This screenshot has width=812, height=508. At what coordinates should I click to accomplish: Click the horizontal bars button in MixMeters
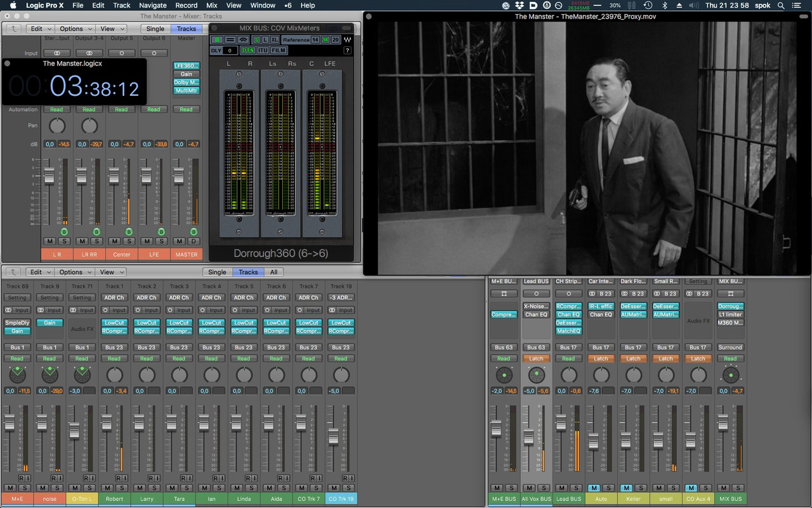click(x=230, y=39)
